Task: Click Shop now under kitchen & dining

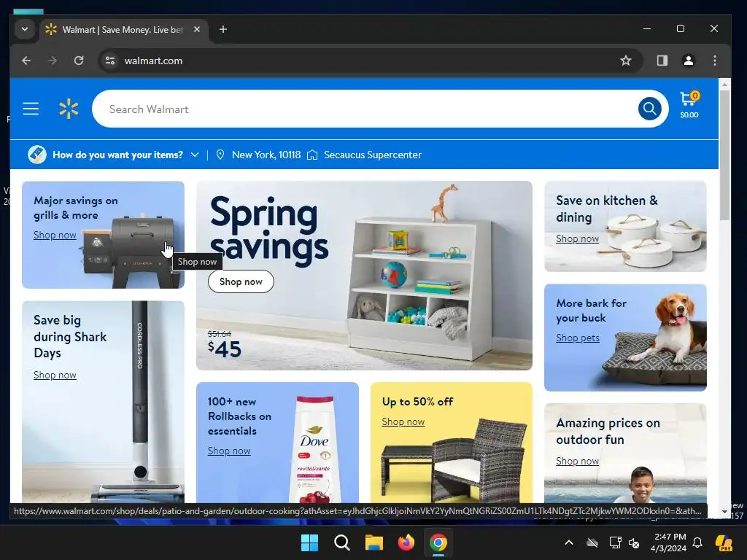Action: pyautogui.click(x=578, y=239)
